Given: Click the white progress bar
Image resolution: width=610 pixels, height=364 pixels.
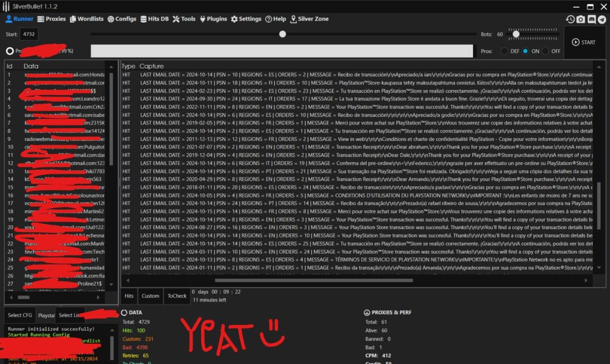Looking at the screenshot, I should pyautogui.click(x=281, y=51).
